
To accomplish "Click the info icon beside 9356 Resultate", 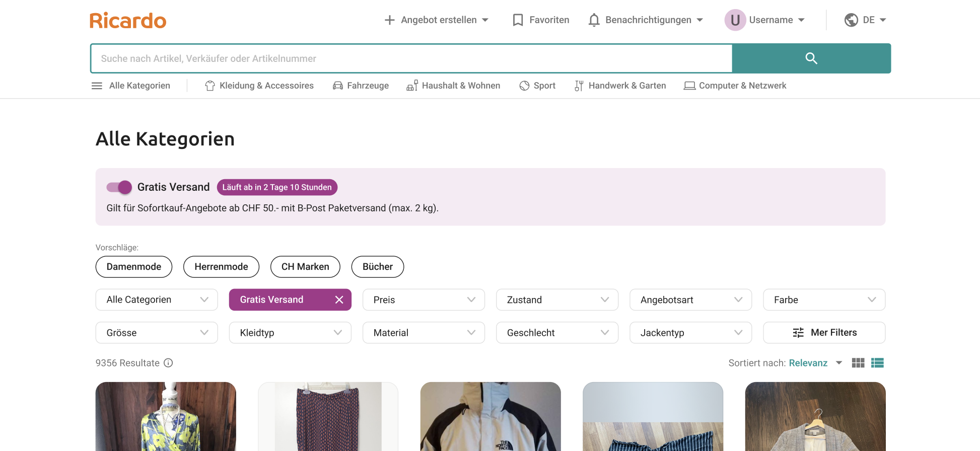I will (169, 363).
